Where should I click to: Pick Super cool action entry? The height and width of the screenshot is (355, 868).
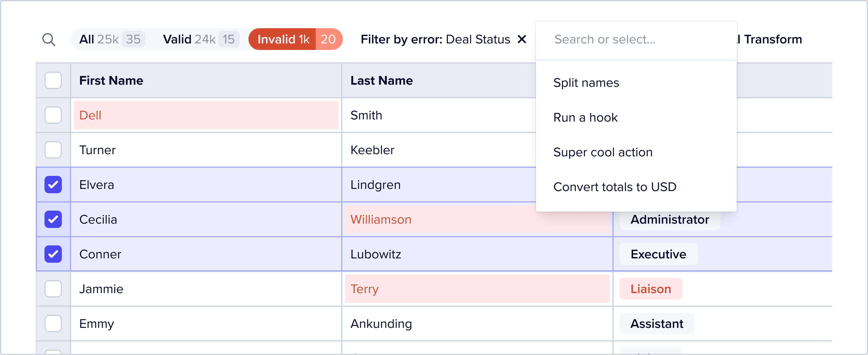[x=603, y=152]
